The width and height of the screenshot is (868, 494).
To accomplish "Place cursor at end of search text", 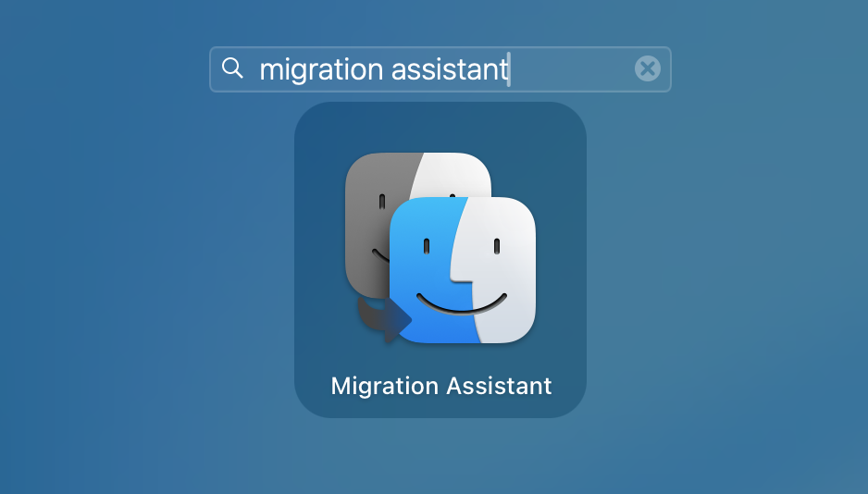I will (x=509, y=69).
